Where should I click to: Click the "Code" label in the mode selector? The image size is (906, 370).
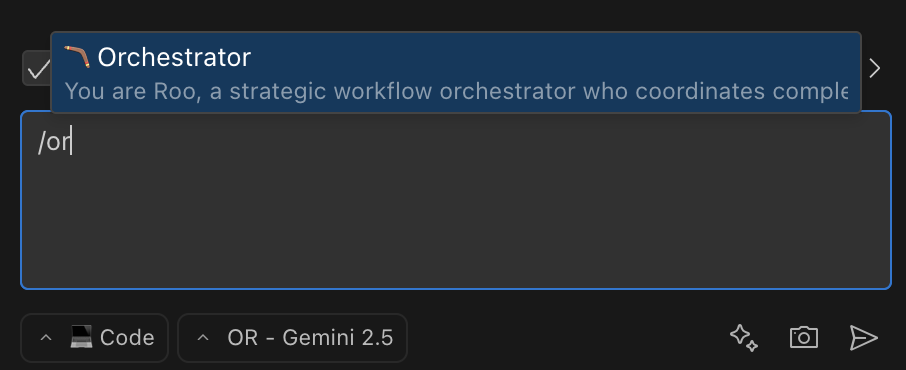pos(127,338)
